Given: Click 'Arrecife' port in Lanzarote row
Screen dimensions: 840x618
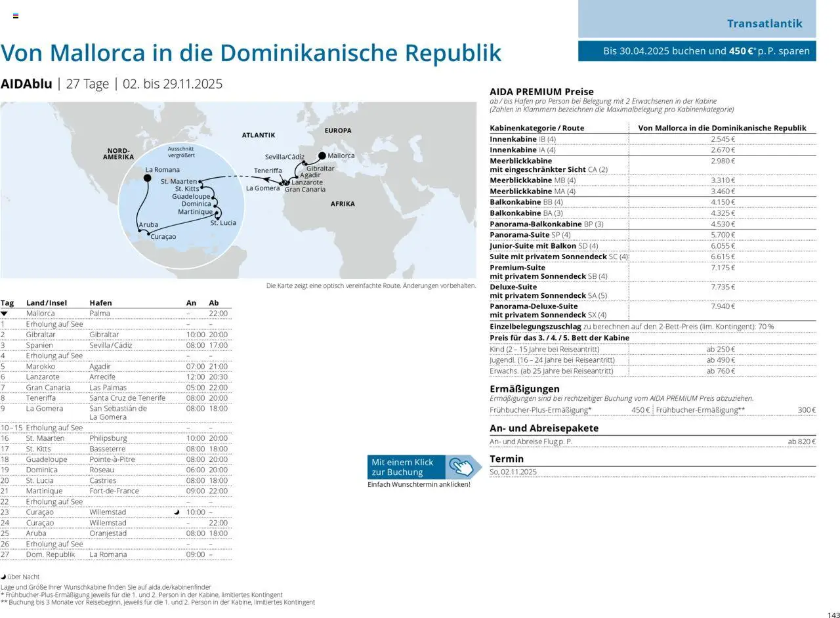Looking at the screenshot, I should coord(102,377).
